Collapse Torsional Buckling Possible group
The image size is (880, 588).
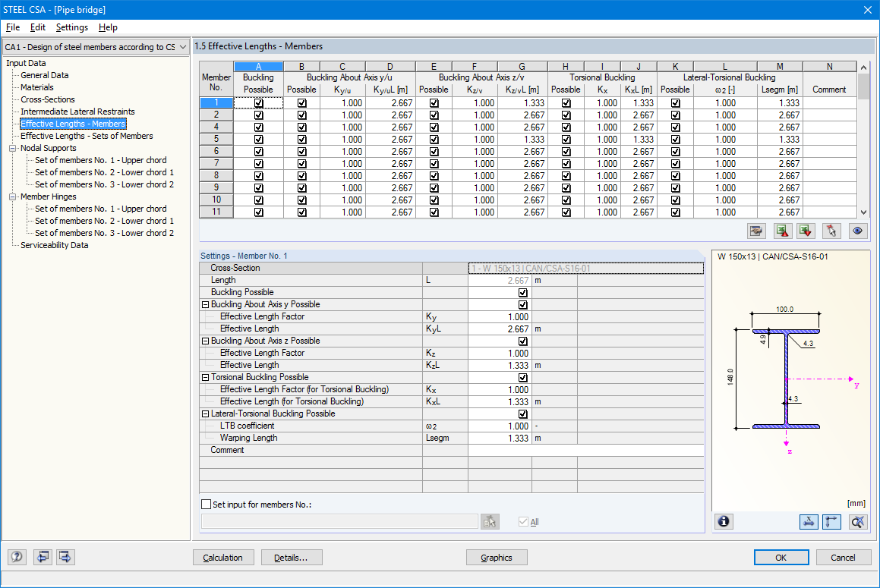click(x=206, y=378)
